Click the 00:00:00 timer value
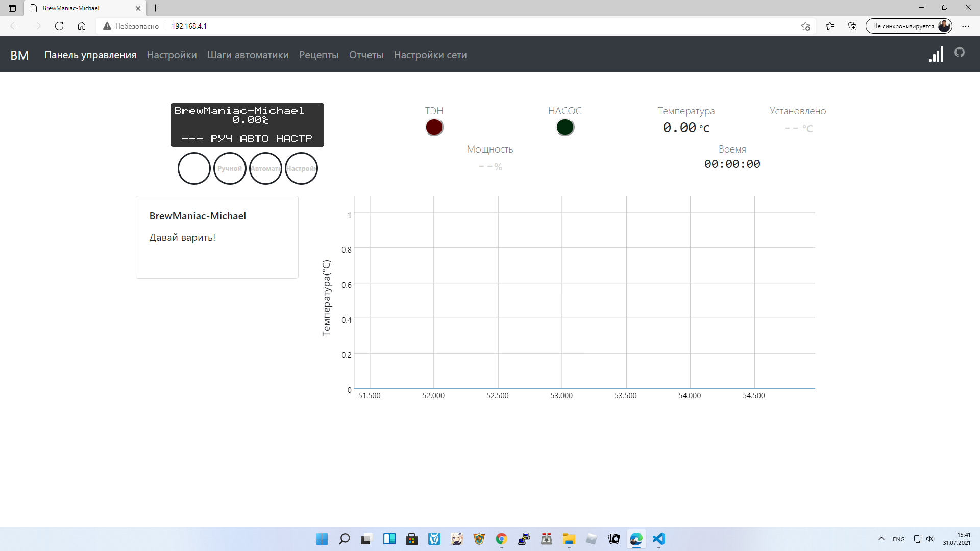Viewport: 980px width, 551px height. [x=732, y=164]
